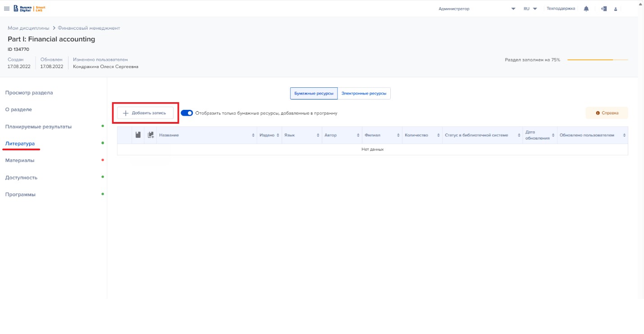Expand the Администратор role dropdown
This screenshot has height=334, width=644.
513,9
